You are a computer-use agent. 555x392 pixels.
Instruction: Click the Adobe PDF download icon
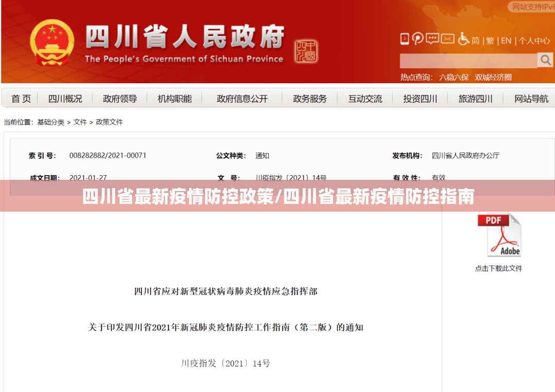tap(499, 235)
